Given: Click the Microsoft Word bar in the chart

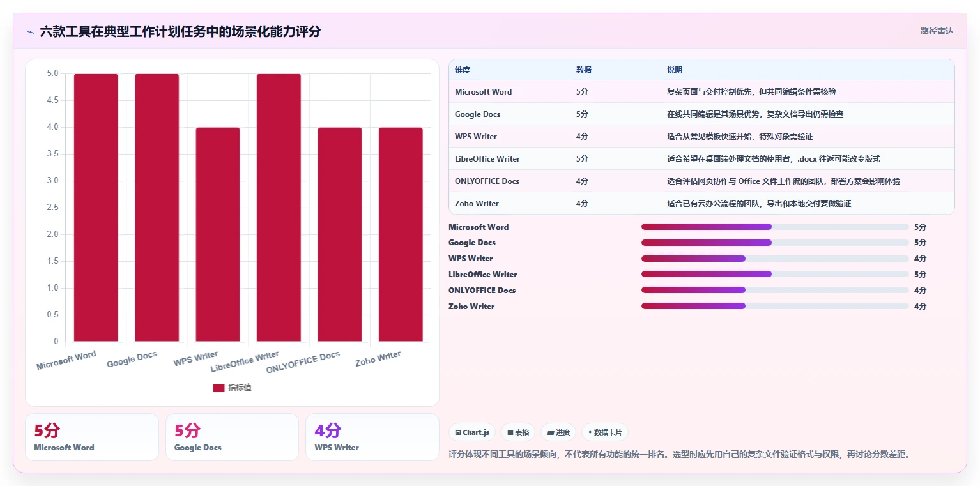Looking at the screenshot, I should (x=96, y=208).
